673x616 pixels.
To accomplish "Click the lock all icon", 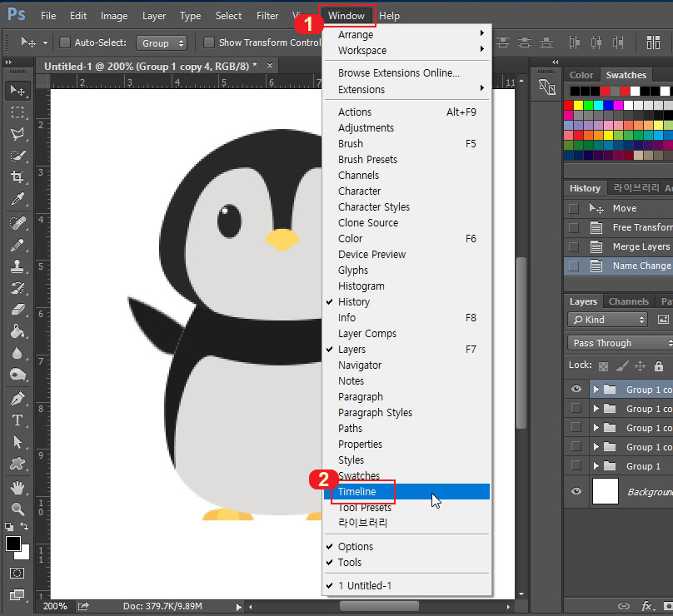I will (x=658, y=366).
